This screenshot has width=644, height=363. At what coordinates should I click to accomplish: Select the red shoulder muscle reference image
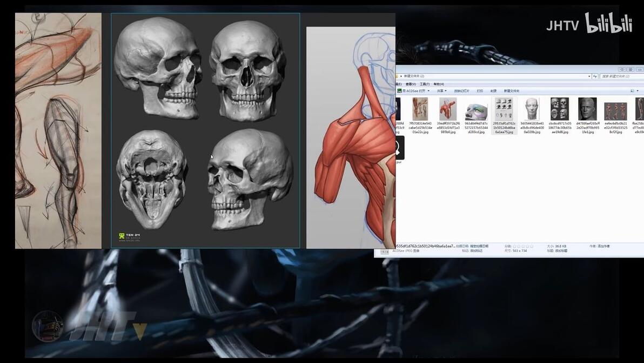[x=351, y=138]
